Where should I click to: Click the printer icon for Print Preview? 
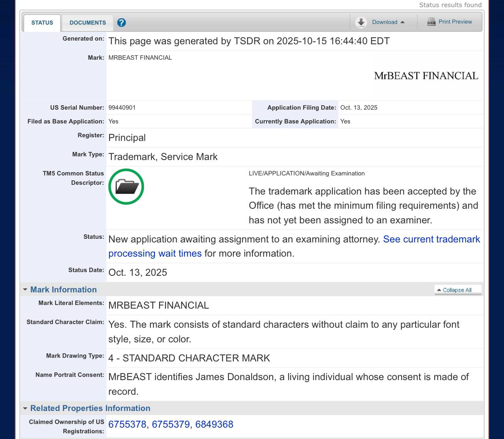click(x=431, y=22)
